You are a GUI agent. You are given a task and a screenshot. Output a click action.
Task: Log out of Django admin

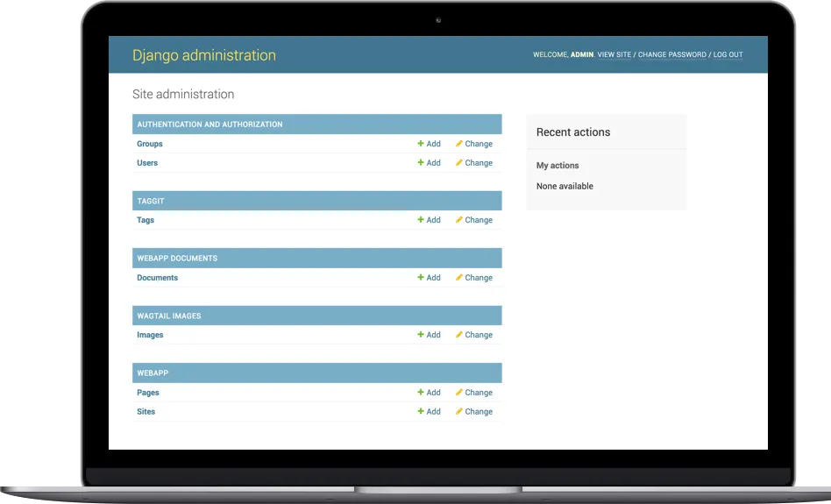pyautogui.click(x=728, y=55)
